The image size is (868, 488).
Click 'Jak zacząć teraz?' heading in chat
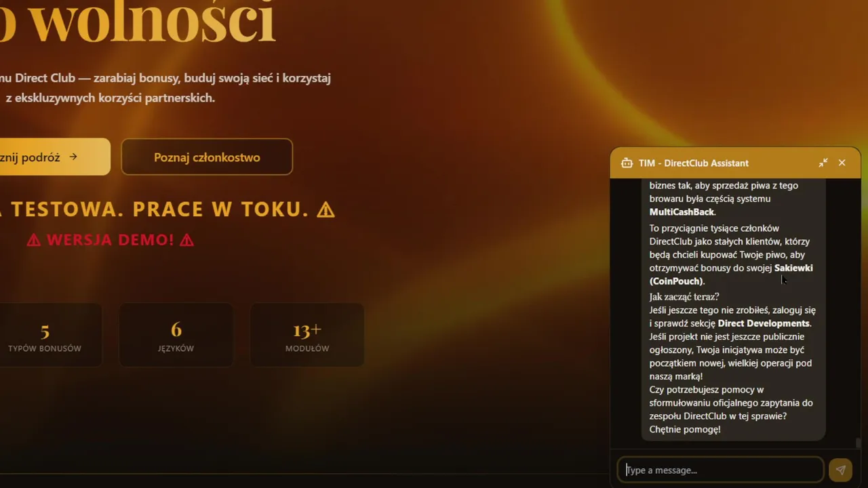(684, 297)
